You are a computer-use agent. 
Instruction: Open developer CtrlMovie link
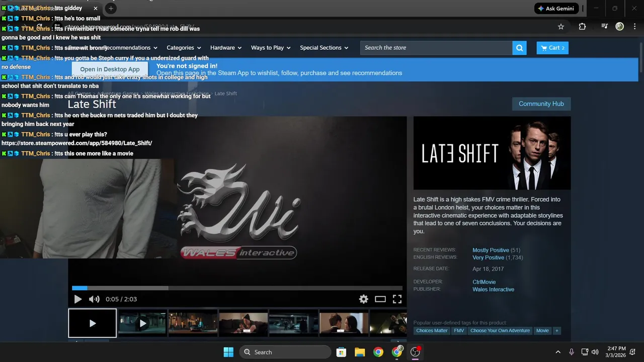(484, 282)
